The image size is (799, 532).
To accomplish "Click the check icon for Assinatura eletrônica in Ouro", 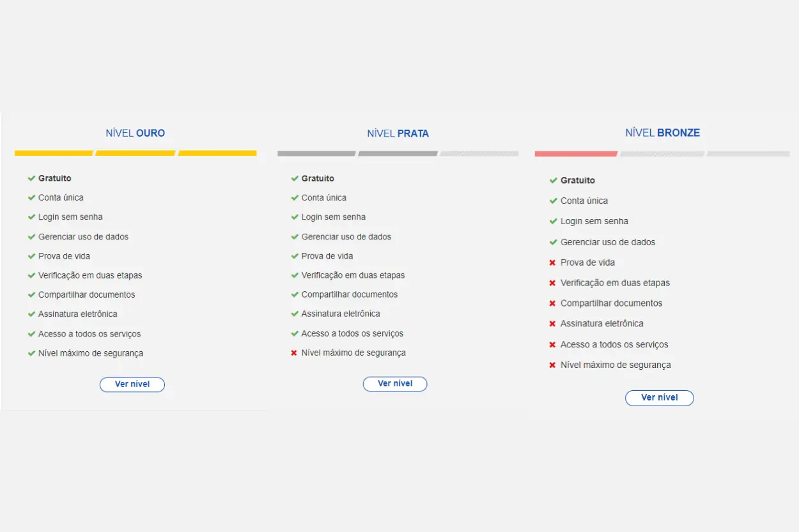I will (x=31, y=314).
